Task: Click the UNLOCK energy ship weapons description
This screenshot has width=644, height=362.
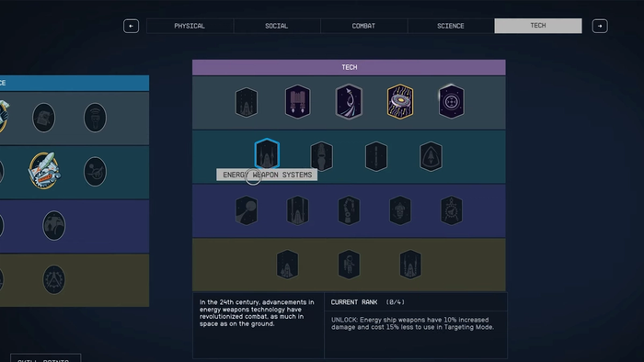Action: pyautogui.click(x=413, y=323)
